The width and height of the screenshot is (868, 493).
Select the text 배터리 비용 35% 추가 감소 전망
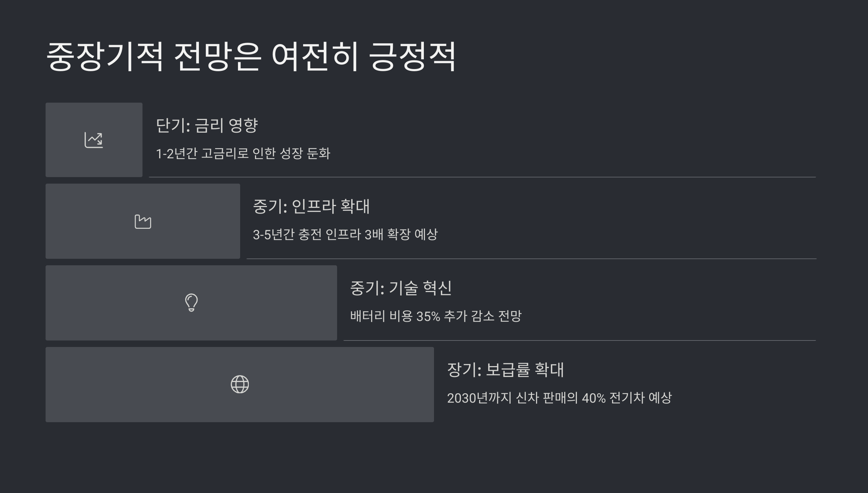tap(436, 316)
